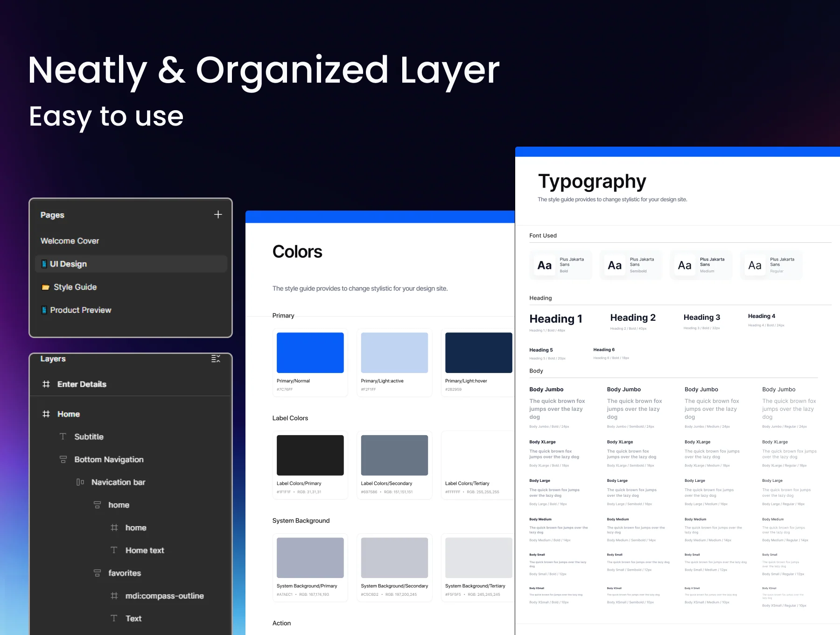The image size is (840, 635).
Task: Click auto-layout icon beside lowercase home group
Action: [97, 505]
